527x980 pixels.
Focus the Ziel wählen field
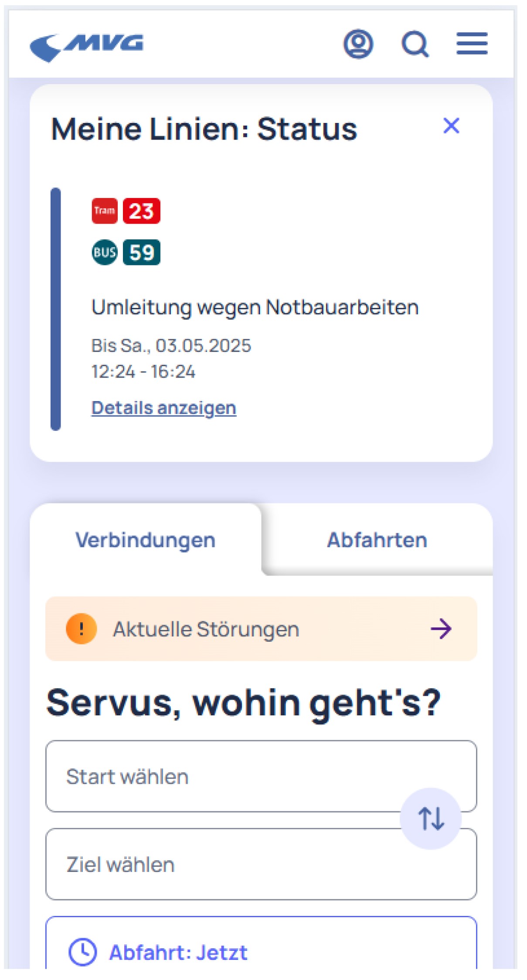(x=261, y=864)
